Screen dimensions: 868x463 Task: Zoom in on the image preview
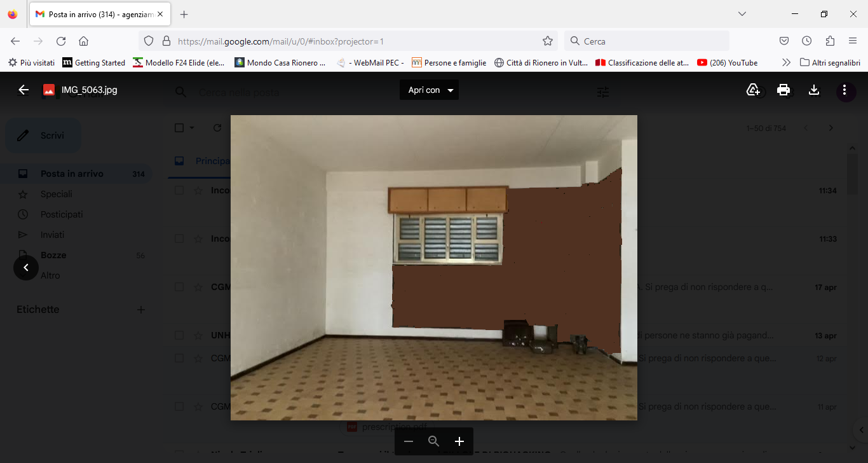[x=459, y=441]
